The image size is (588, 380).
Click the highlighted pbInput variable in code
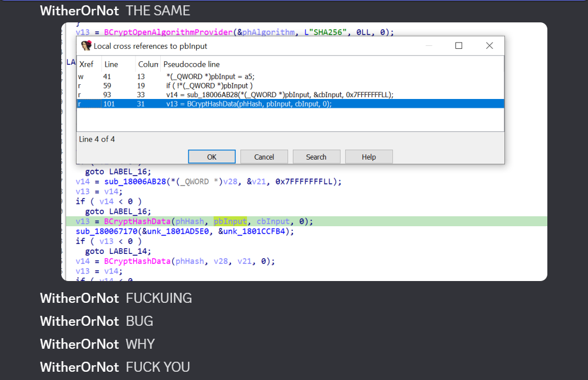click(x=230, y=222)
